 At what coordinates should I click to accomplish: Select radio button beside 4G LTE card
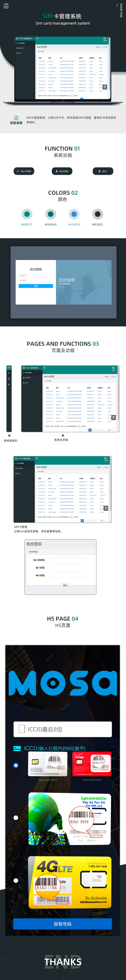(x=16, y=880)
